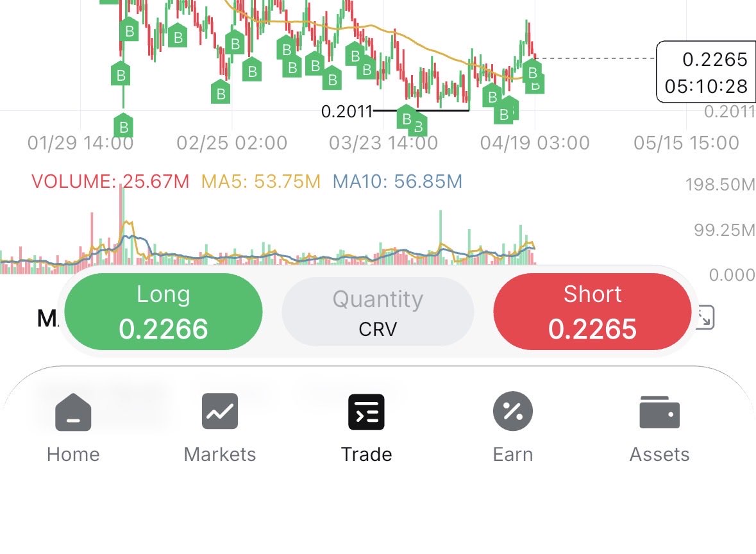
Task: Click the Long 0.2266 button
Action: pyautogui.click(x=164, y=312)
